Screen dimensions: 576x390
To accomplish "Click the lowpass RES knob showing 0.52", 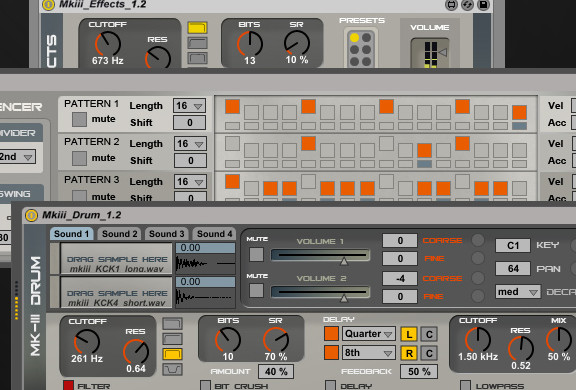I will 521,349.
